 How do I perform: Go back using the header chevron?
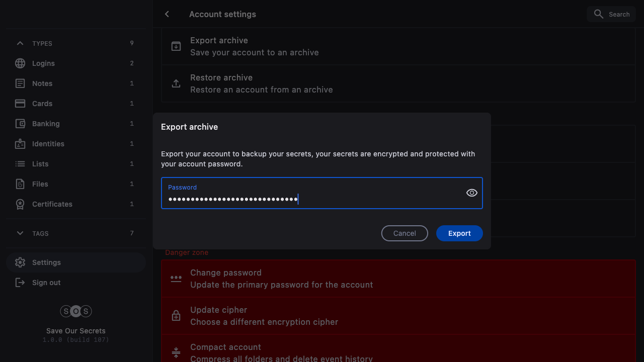[167, 14]
